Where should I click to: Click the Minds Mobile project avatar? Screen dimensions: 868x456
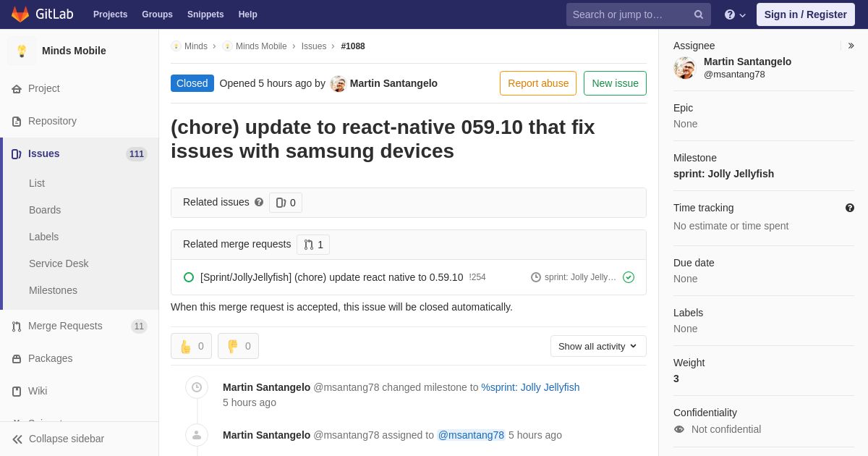[x=22, y=51]
